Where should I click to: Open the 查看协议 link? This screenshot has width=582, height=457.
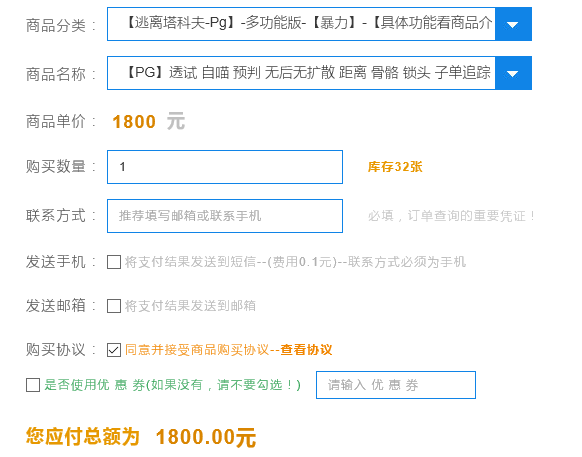(x=306, y=350)
